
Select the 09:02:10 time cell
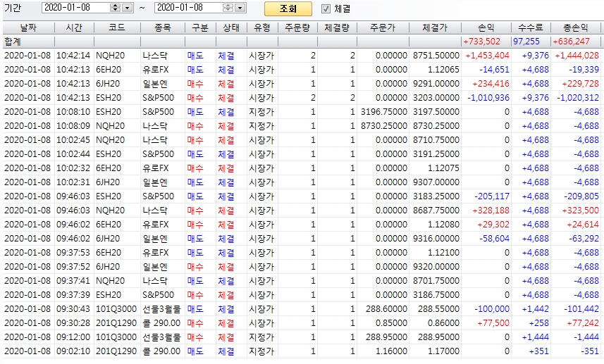coord(73,351)
